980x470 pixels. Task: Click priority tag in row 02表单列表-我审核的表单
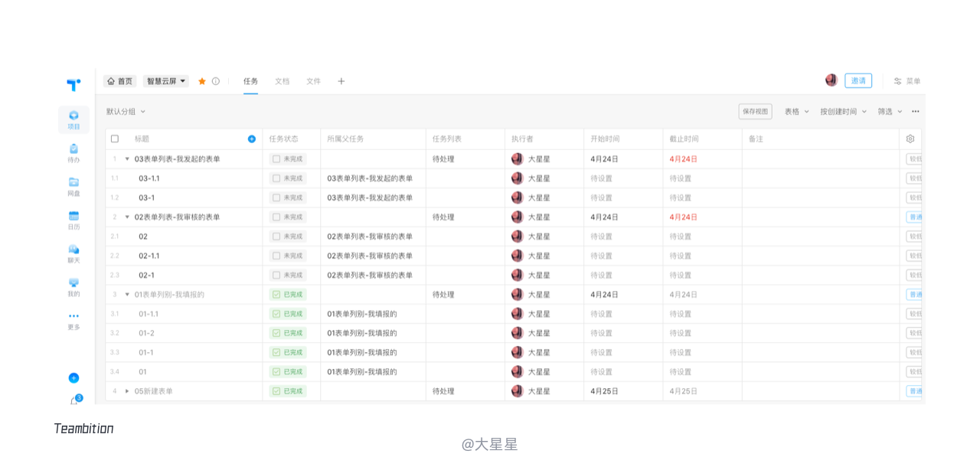(914, 217)
